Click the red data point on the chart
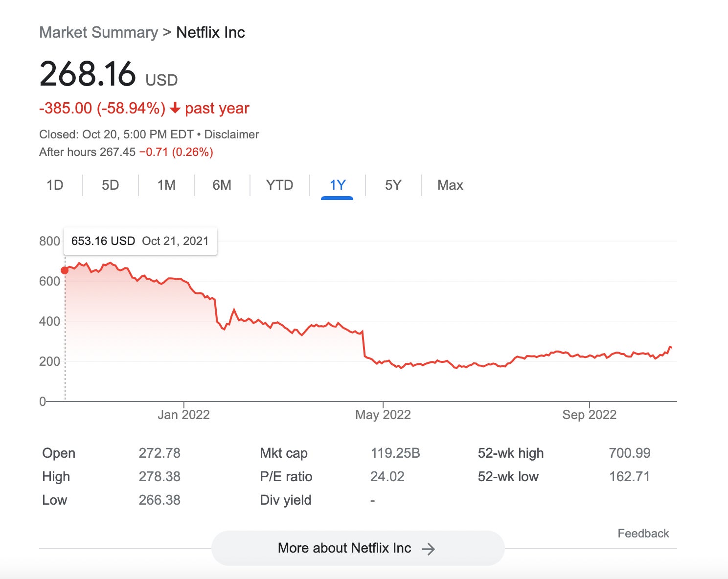This screenshot has width=728, height=579. pyautogui.click(x=65, y=270)
